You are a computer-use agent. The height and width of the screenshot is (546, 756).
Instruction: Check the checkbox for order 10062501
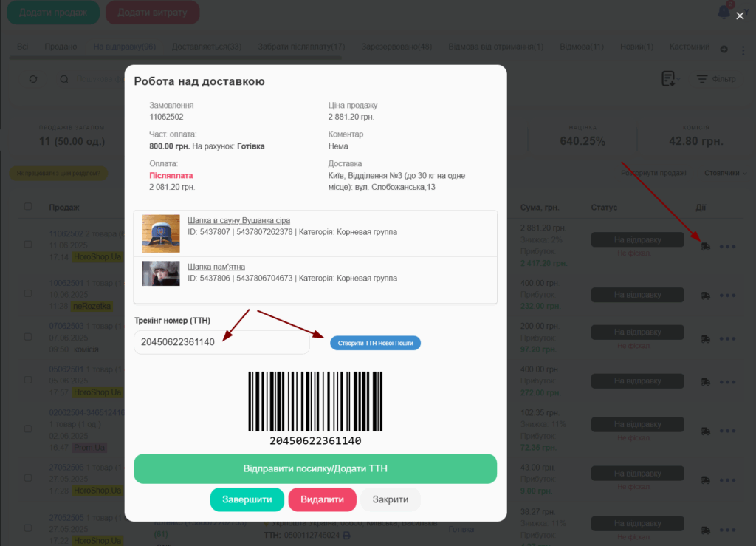click(x=28, y=293)
